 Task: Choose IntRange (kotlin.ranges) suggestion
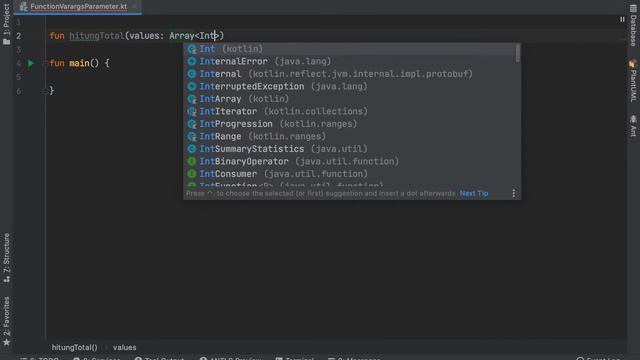click(349, 136)
